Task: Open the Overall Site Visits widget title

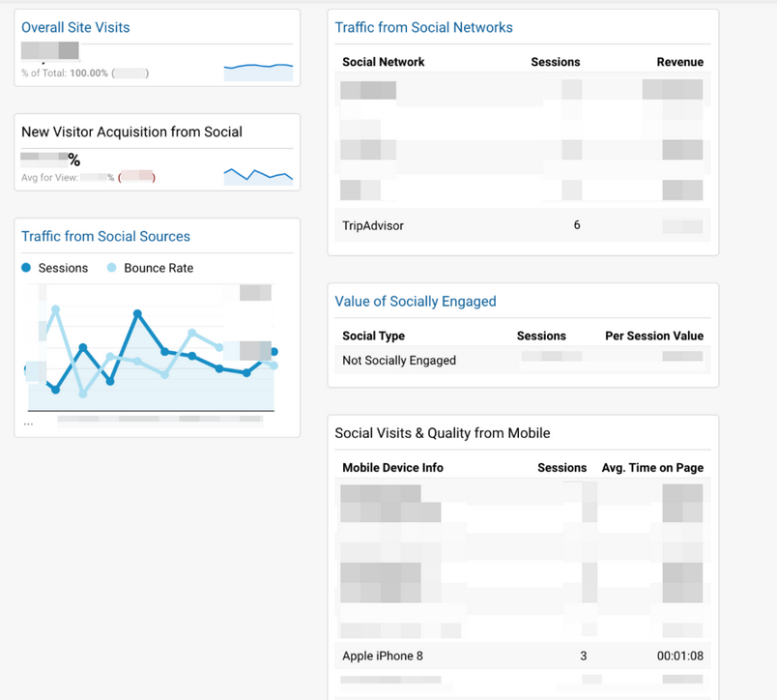Action: tap(75, 27)
